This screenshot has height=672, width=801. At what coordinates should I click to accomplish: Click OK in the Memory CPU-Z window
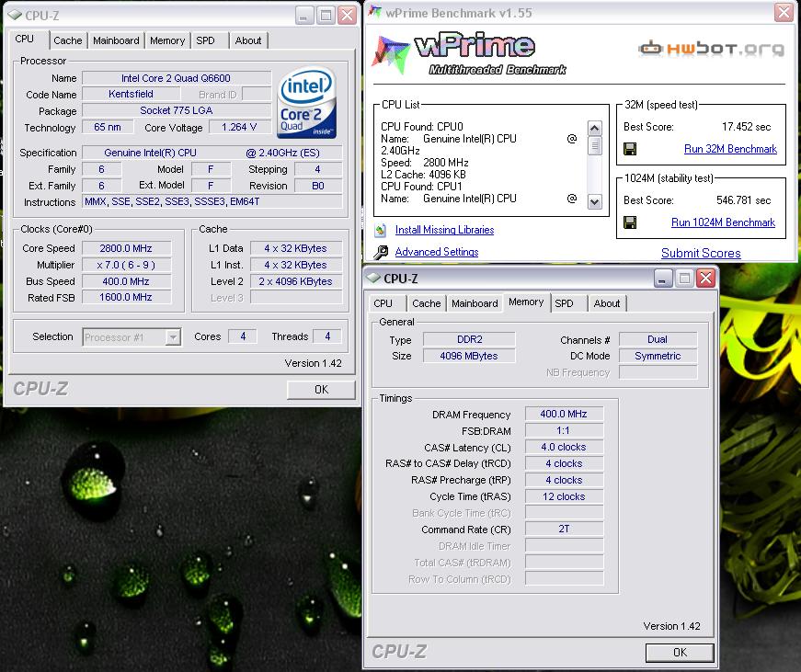[680, 653]
